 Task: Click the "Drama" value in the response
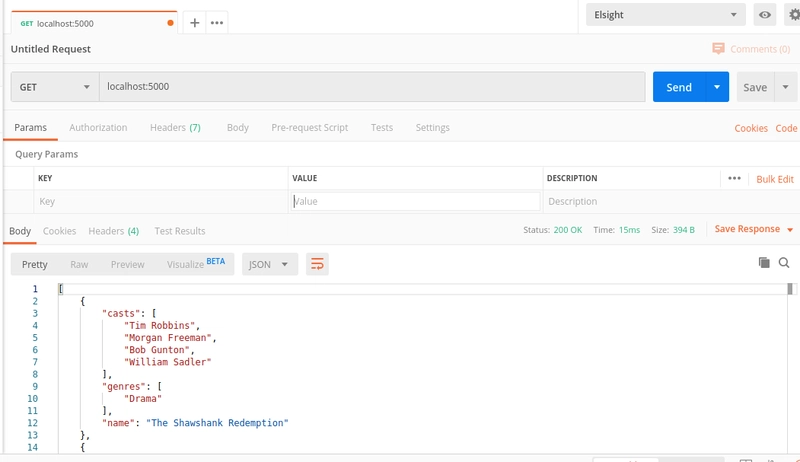click(x=143, y=398)
